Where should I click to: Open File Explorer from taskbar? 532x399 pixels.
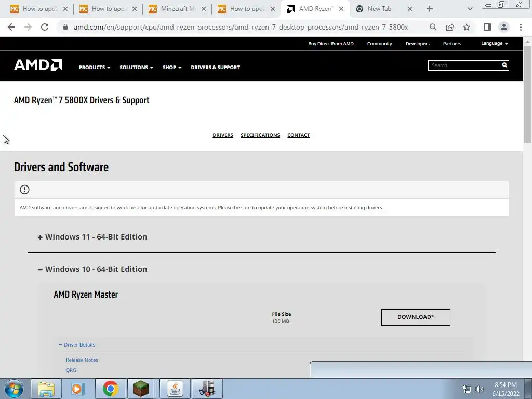click(46, 389)
